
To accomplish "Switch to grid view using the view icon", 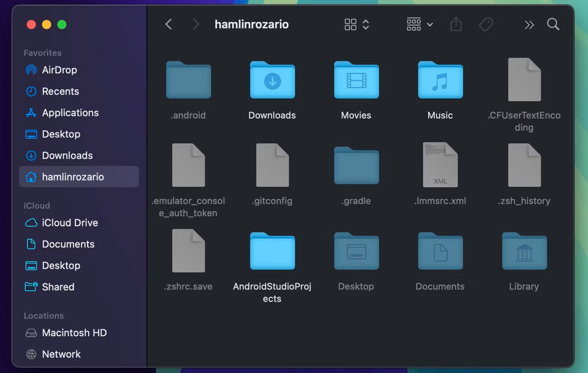I will [x=351, y=24].
